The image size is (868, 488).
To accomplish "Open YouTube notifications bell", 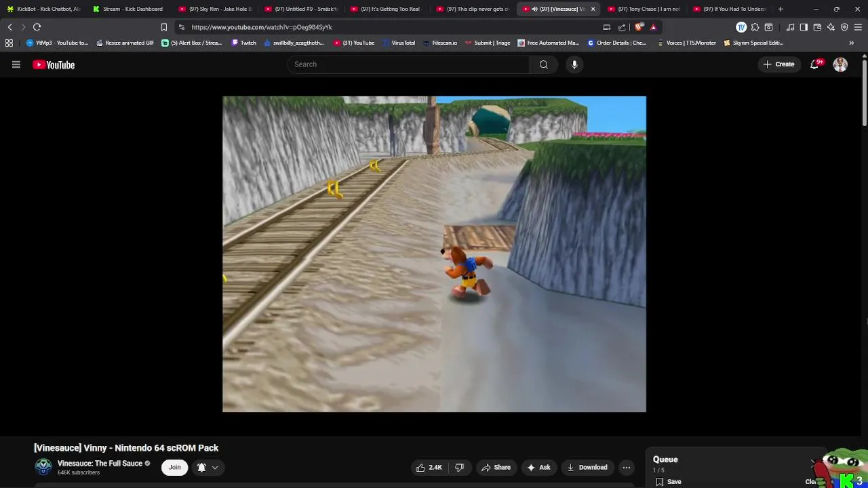I will [814, 64].
